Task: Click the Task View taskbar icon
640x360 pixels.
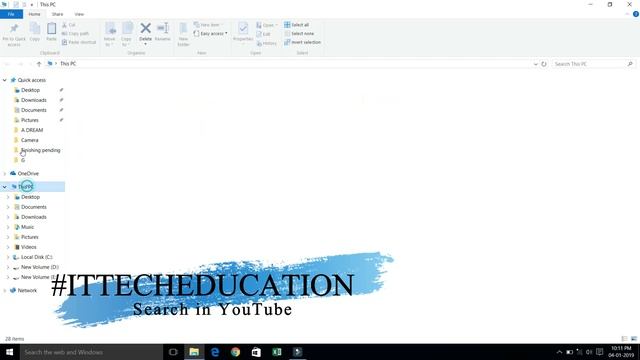Action: [173, 352]
